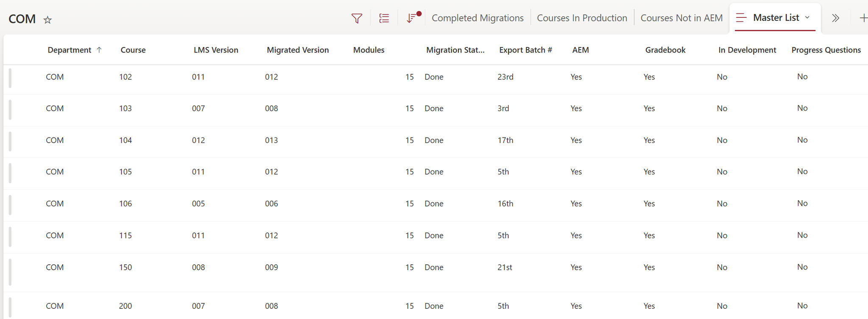Select the row for course 150
This screenshot has height=319, width=868.
coord(10,271)
